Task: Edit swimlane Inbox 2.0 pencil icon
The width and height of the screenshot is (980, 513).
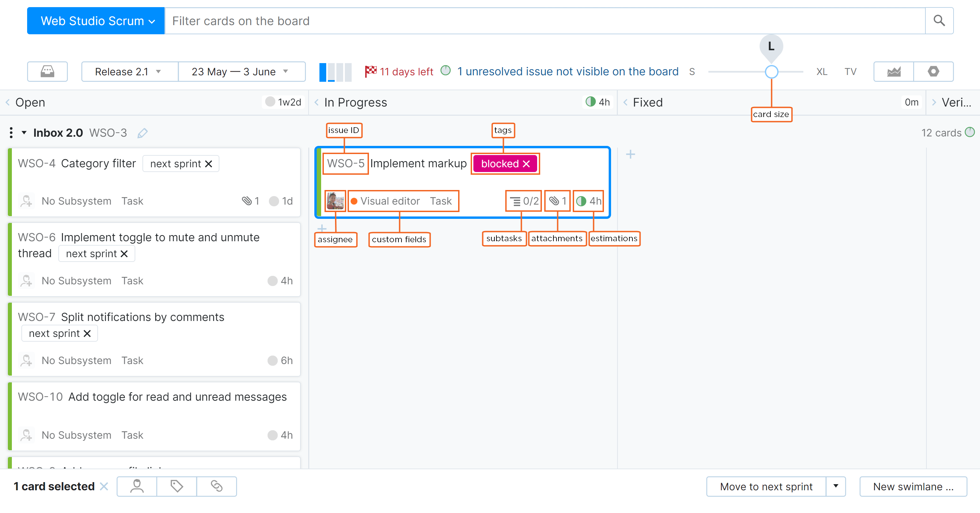Action: (x=142, y=133)
